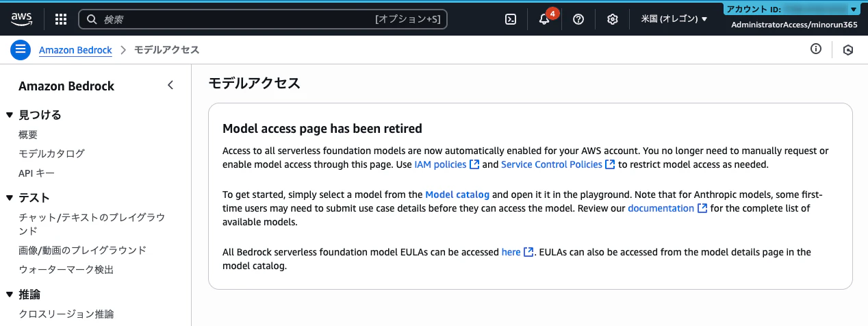Screen dimensions: 868x326
Task: Collapse the Amazon Bedrock sidebar chevron
Action: (x=170, y=86)
